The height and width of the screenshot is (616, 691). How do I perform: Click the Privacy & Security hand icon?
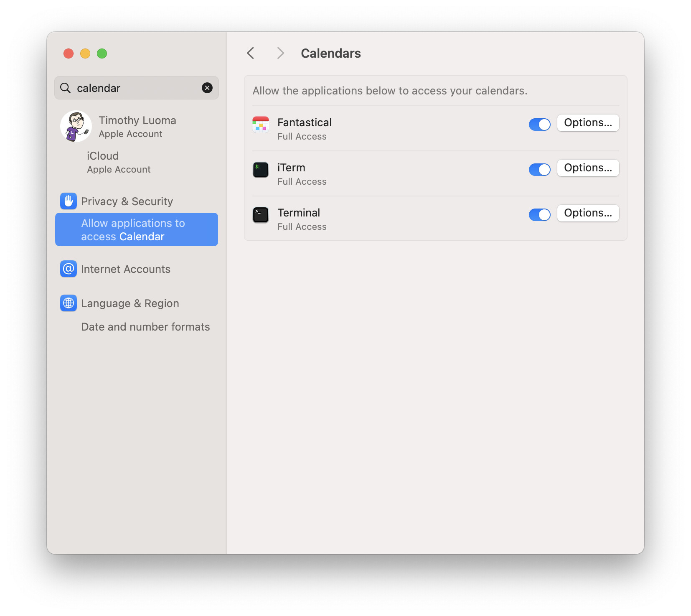69,201
